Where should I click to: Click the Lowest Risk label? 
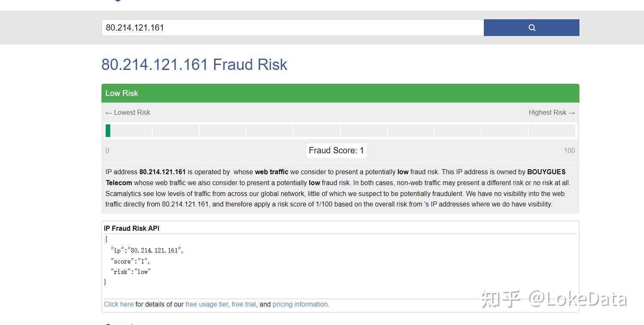pyautogui.click(x=128, y=112)
